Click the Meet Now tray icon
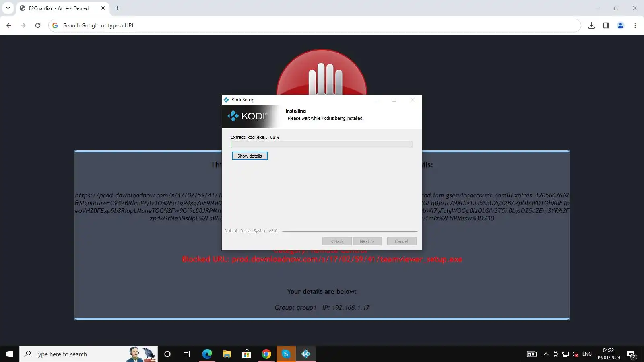Viewport: 644px width, 362px height. [x=556, y=354]
